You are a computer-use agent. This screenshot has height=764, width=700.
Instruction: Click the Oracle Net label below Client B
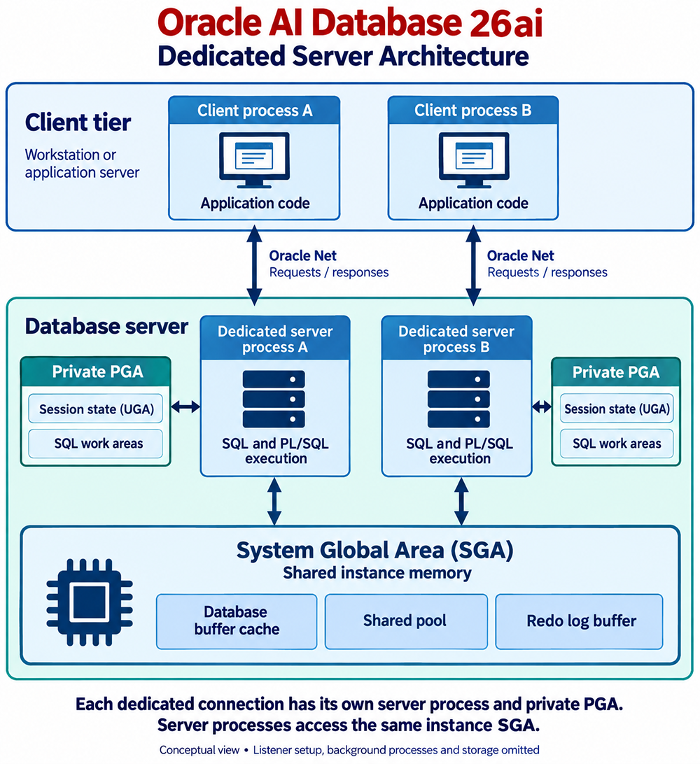click(521, 256)
